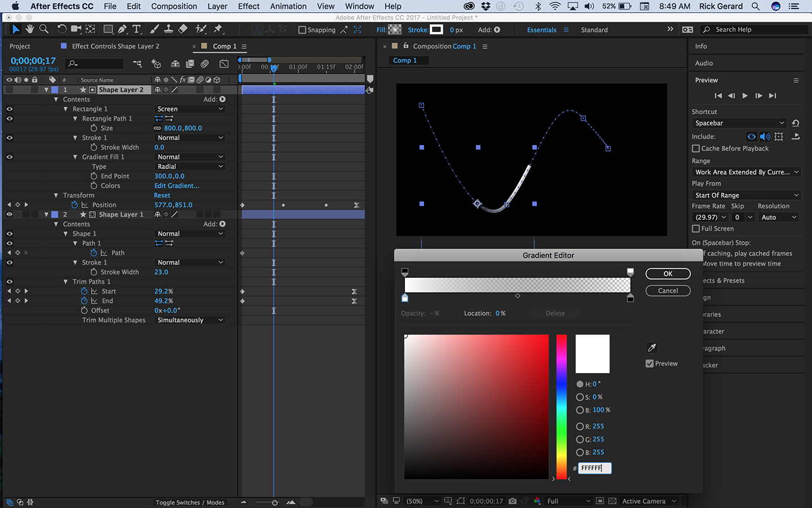The width and height of the screenshot is (812, 508).
Task: Click the Fill color swatch
Action: (395, 30)
